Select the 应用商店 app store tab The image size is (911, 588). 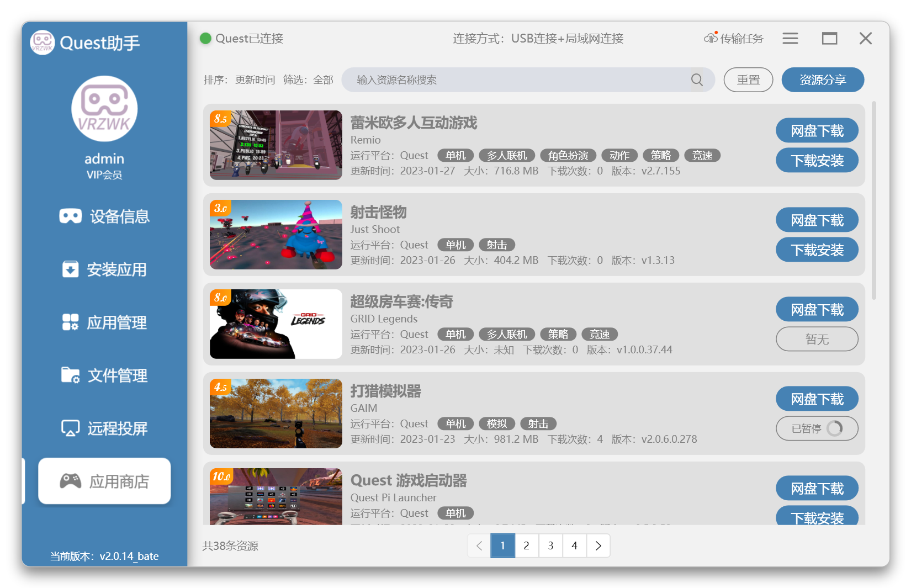pos(104,481)
